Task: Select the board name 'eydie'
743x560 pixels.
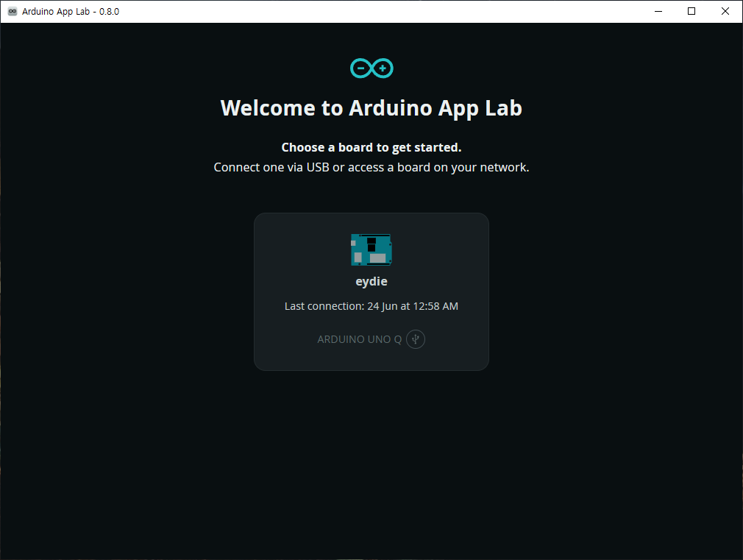Action: tap(371, 281)
